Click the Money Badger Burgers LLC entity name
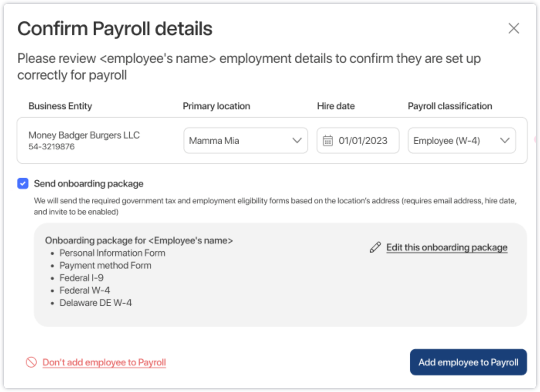 coord(84,135)
